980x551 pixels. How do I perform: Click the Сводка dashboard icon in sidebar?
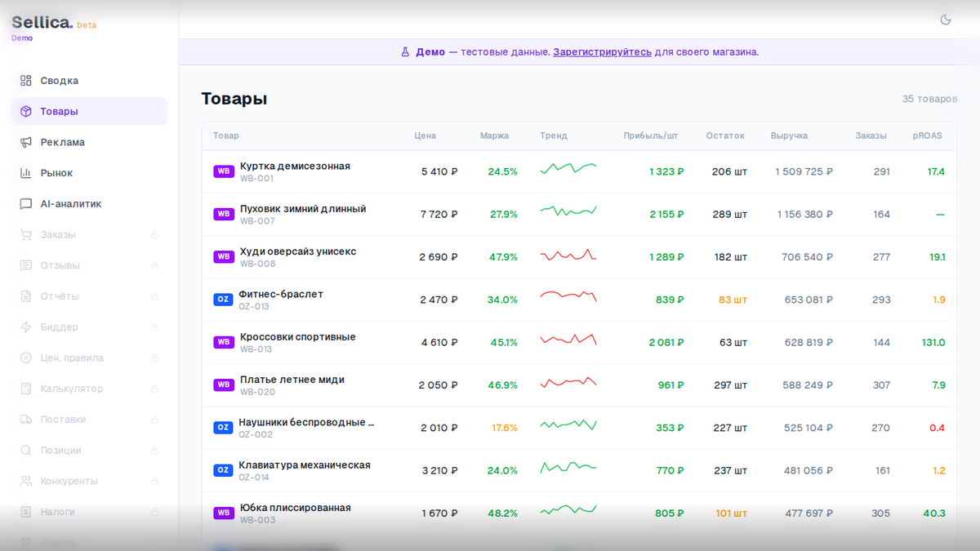point(26,81)
